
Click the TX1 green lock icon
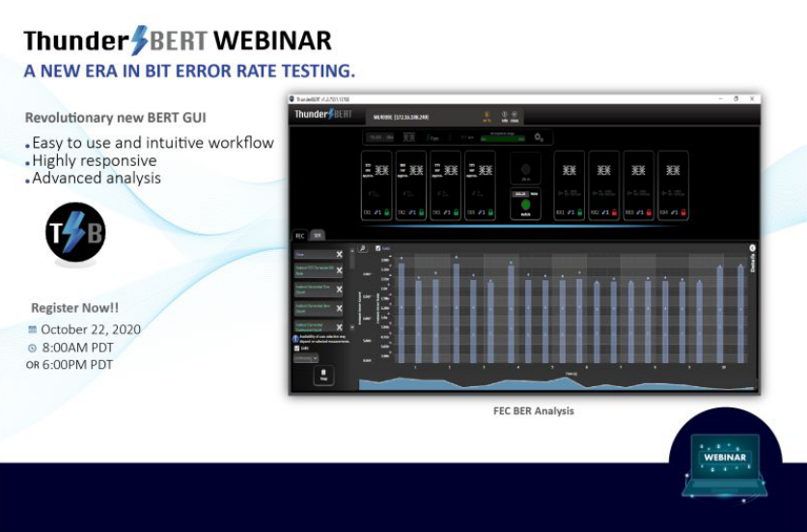(x=386, y=211)
